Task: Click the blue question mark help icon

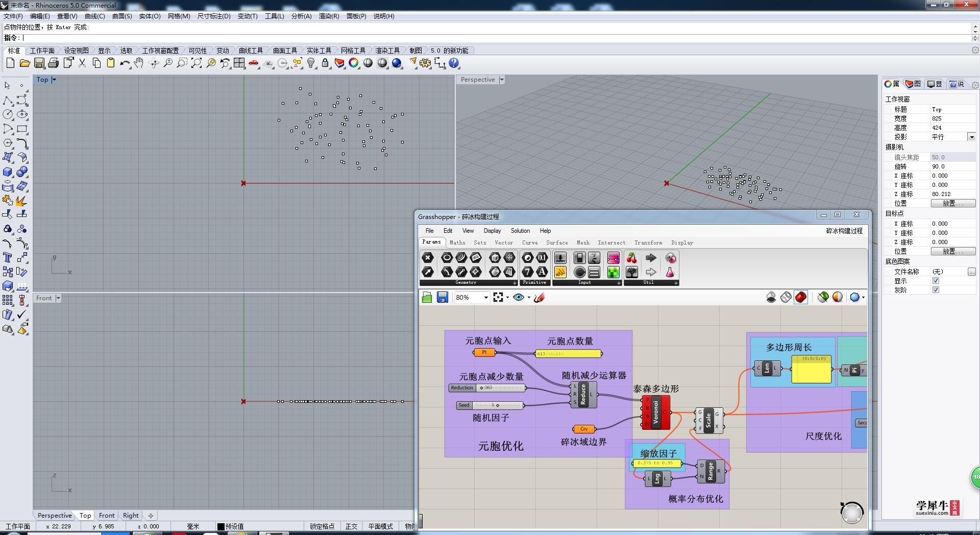Action: (454, 63)
